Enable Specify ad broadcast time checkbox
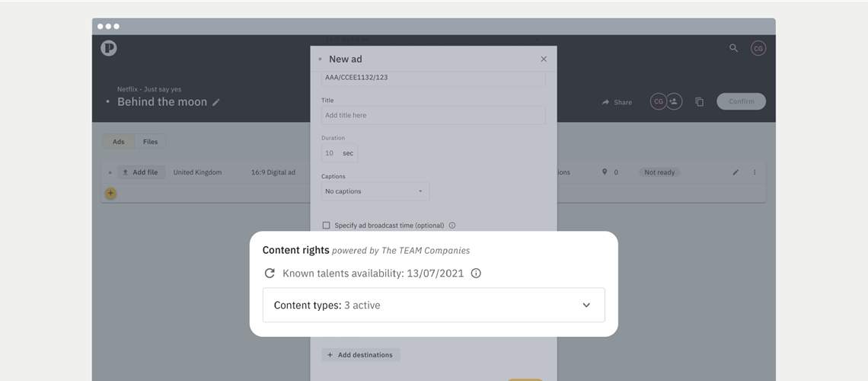Viewport: 868px width, 381px height. tap(326, 226)
